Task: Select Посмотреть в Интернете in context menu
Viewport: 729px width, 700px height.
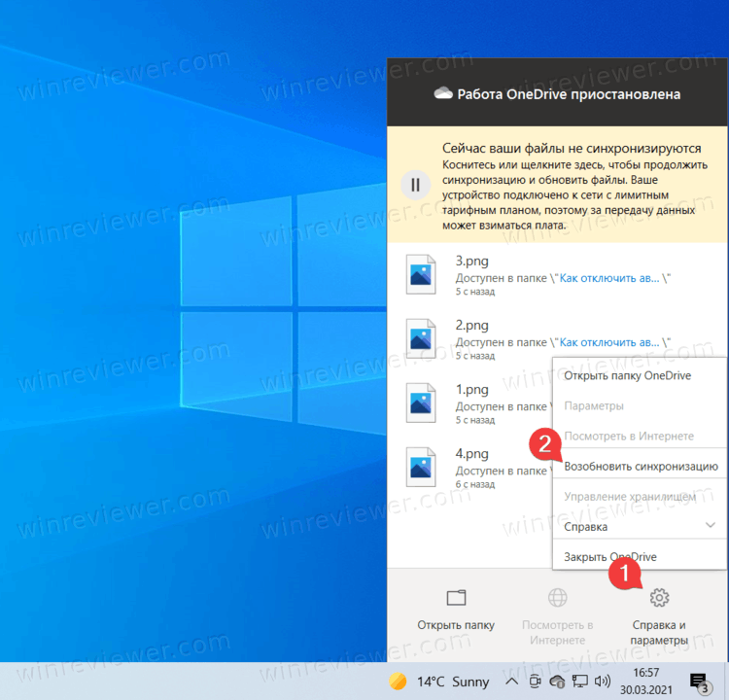Action: tap(640, 436)
